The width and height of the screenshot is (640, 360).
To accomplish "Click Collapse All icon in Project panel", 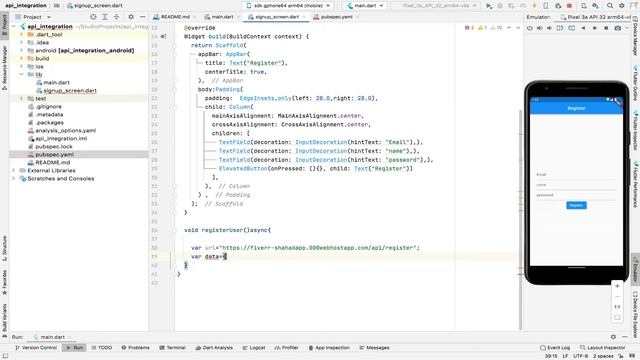I will [116, 17].
